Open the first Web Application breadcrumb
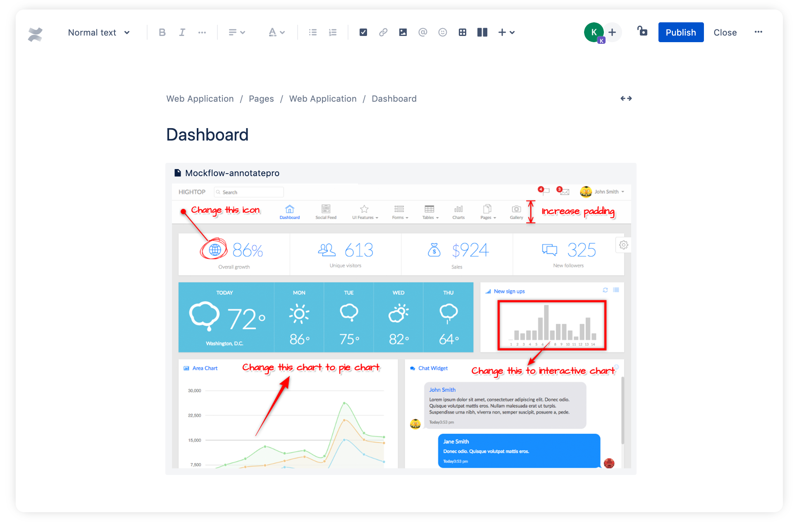The image size is (799, 532). coord(200,99)
